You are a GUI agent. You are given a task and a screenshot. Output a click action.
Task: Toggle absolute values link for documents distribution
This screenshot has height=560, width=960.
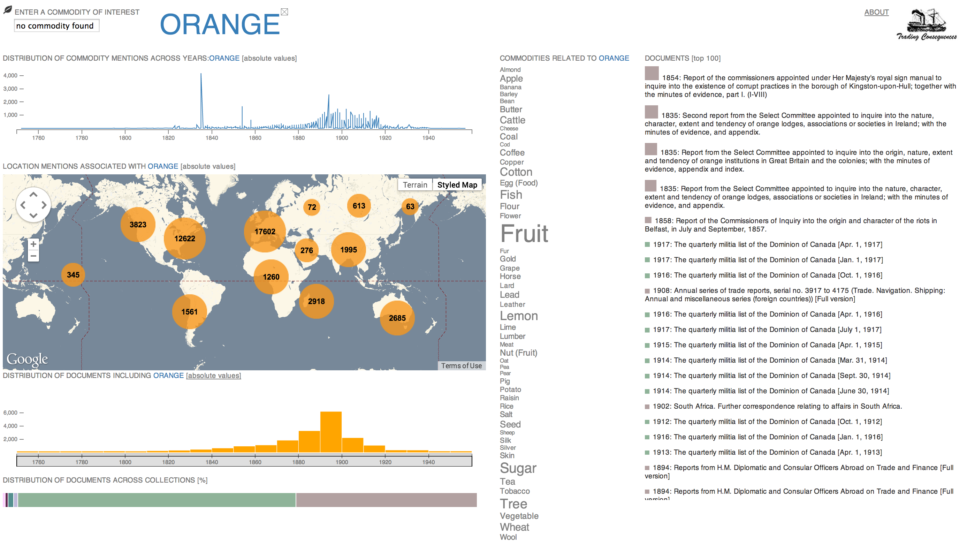pyautogui.click(x=213, y=376)
